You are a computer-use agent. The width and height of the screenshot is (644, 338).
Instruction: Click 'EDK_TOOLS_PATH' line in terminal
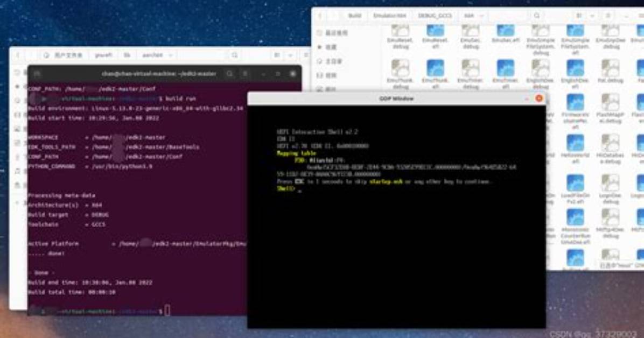click(114, 147)
